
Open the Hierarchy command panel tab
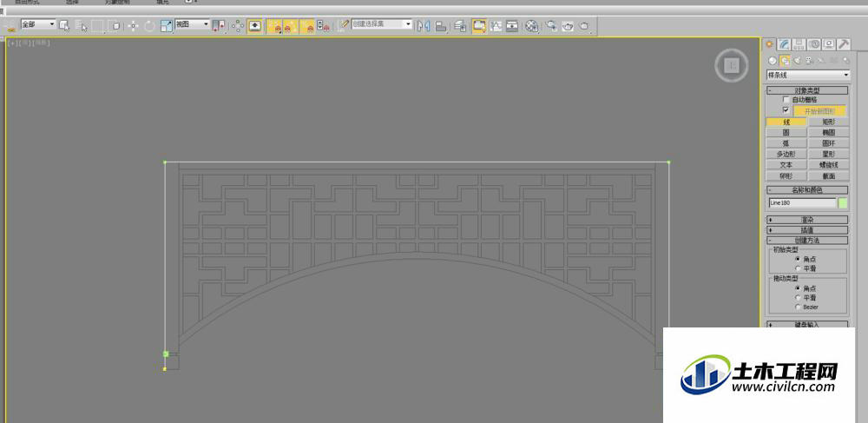click(x=799, y=44)
